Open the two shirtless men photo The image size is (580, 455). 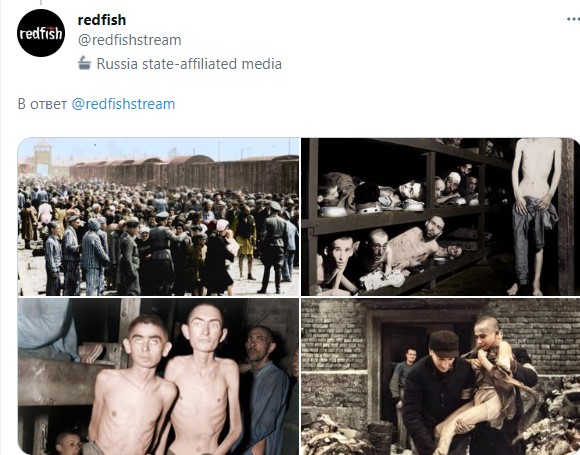pos(158,377)
